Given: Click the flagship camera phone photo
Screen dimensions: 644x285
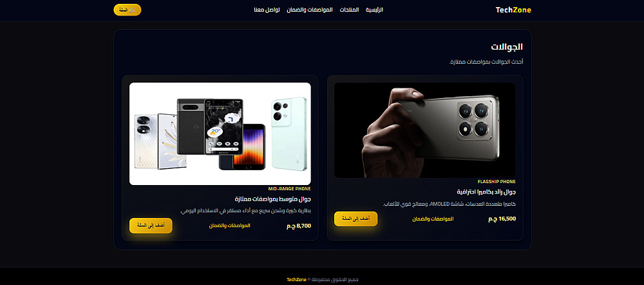Looking at the screenshot, I should click(x=424, y=130).
